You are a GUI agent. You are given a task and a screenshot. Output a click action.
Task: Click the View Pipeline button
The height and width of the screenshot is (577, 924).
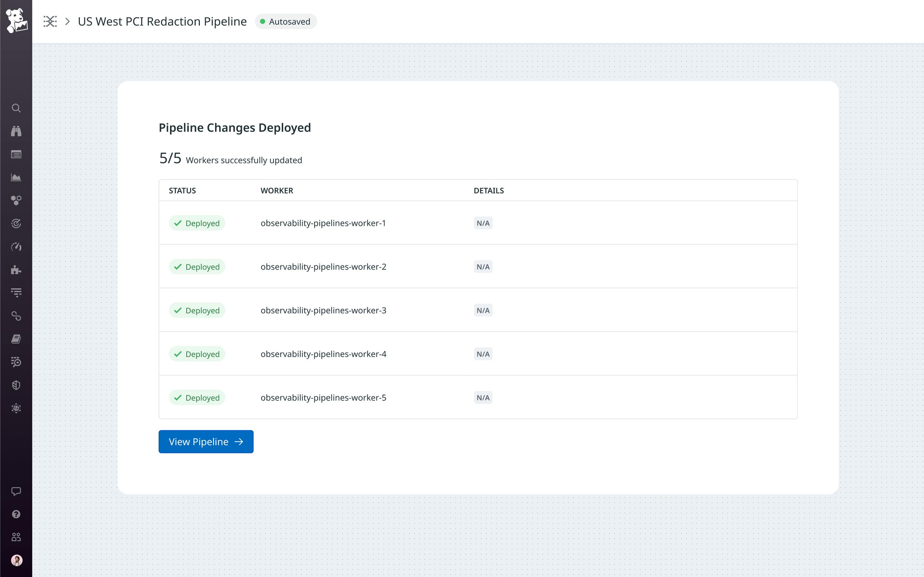click(206, 442)
